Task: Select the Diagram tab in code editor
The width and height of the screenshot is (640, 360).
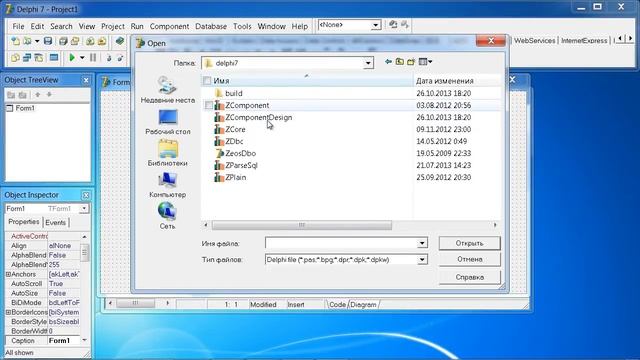Action: tap(363, 304)
